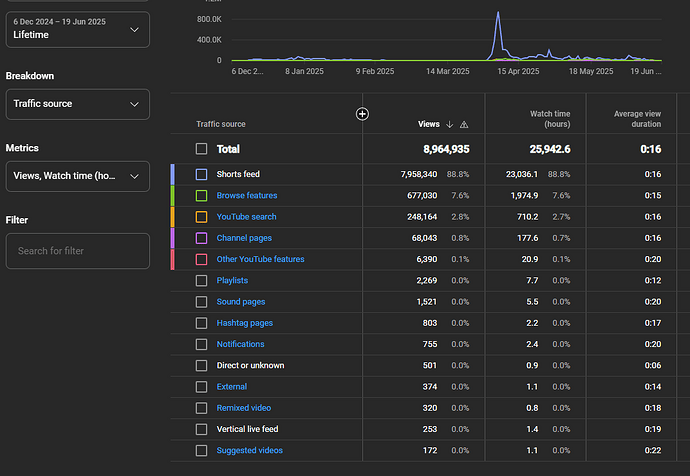Open the Metrics selection dropdown
This screenshot has width=690, height=476.
coord(78,176)
